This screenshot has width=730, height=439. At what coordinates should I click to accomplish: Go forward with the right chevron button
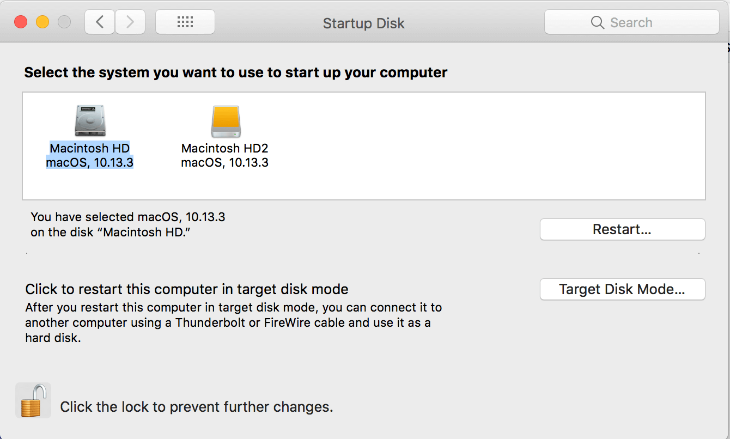(x=131, y=22)
